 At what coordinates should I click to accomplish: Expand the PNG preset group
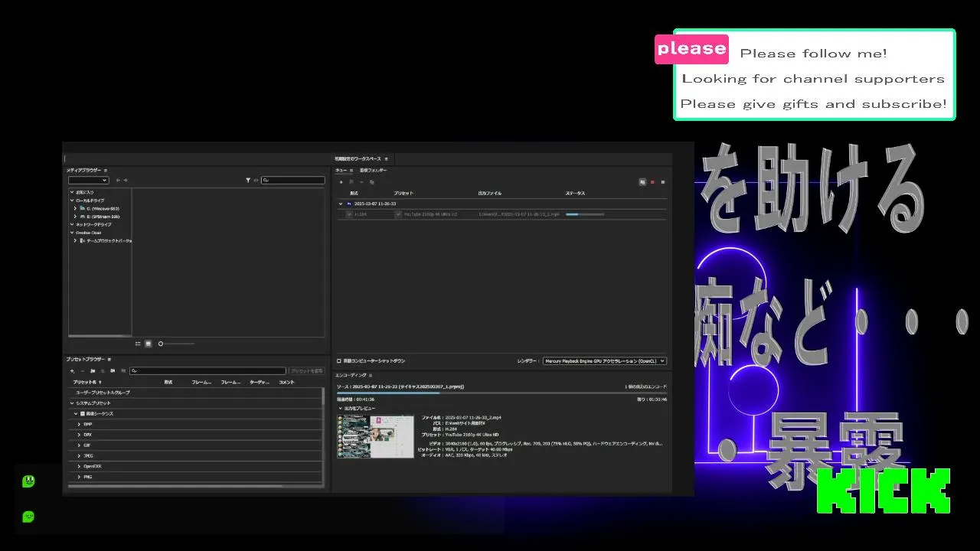point(79,477)
